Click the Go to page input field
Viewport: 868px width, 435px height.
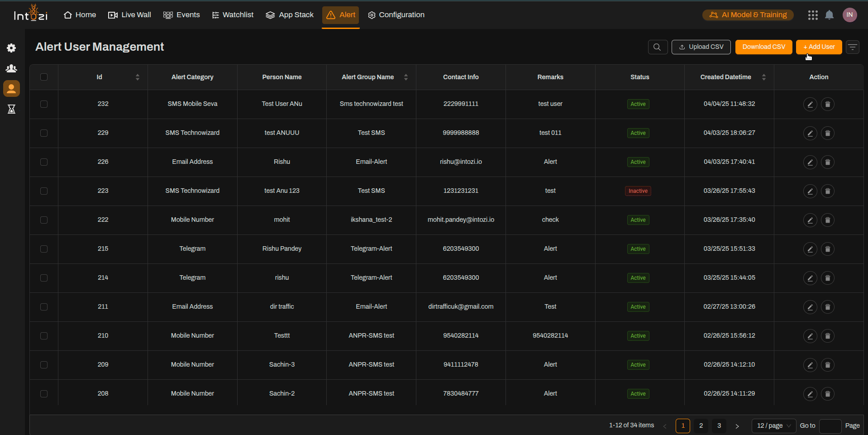830,426
